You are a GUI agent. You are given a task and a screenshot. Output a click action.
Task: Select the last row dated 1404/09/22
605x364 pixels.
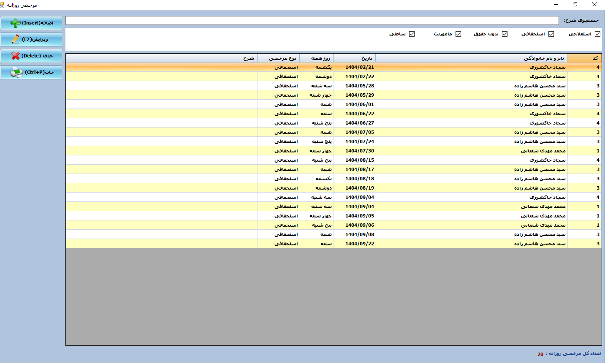click(359, 244)
